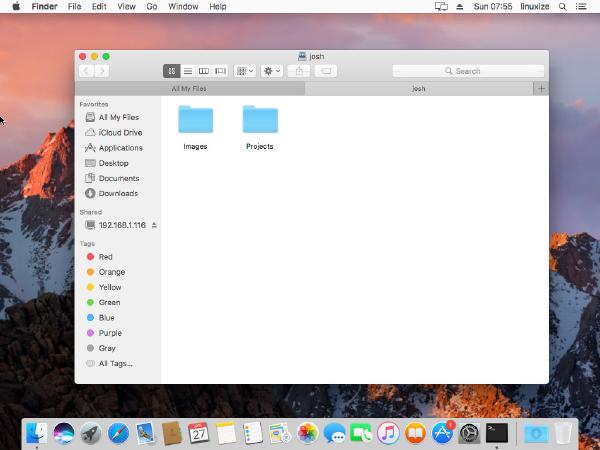Image resolution: width=600 pixels, height=450 pixels.
Task: Open the Go menu
Action: [152, 7]
